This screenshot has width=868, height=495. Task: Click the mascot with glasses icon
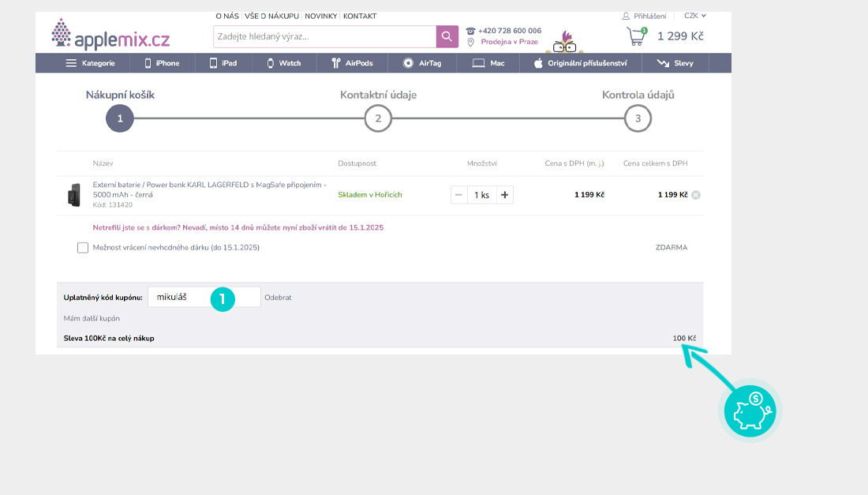[x=565, y=42]
